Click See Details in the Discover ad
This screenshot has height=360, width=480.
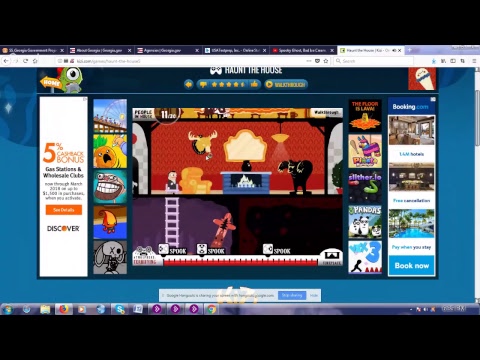(64, 210)
